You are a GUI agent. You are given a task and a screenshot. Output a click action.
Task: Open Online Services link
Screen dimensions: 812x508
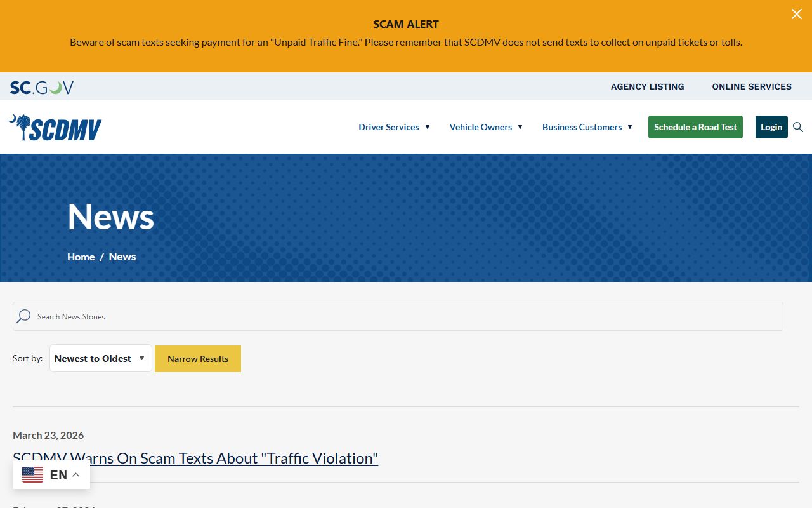tap(752, 86)
